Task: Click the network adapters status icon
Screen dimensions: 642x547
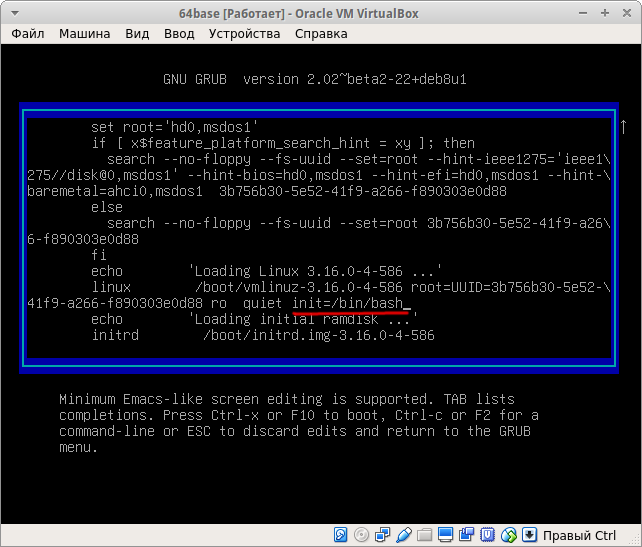Action: click(x=382, y=535)
